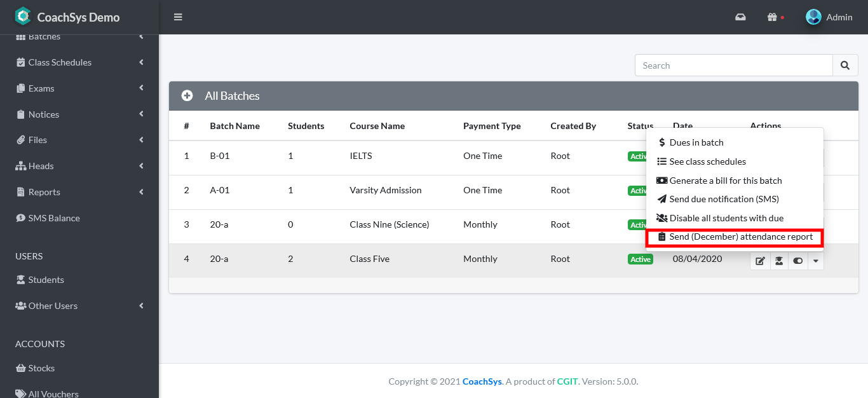The height and width of the screenshot is (398, 868).
Task: Click the hamburger menu icon in top bar
Action: point(178,17)
